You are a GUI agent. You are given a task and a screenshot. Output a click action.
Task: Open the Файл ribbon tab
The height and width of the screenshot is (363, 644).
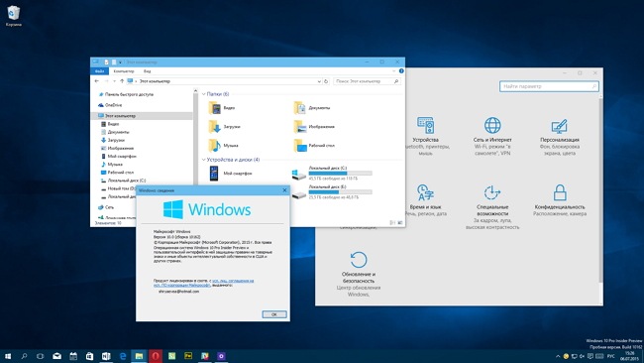(x=99, y=71)
